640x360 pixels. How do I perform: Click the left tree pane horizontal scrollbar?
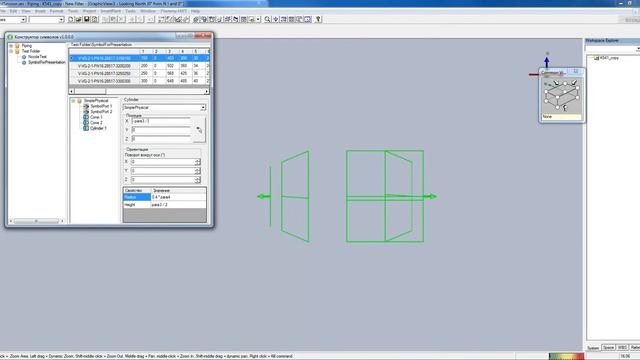coord(36,221)
